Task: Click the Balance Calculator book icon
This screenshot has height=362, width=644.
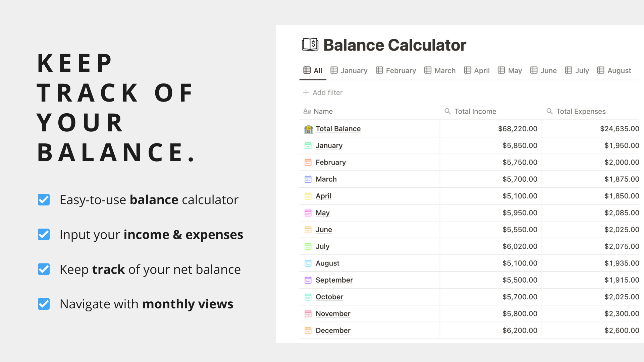Action: click(x=310, y=45)
